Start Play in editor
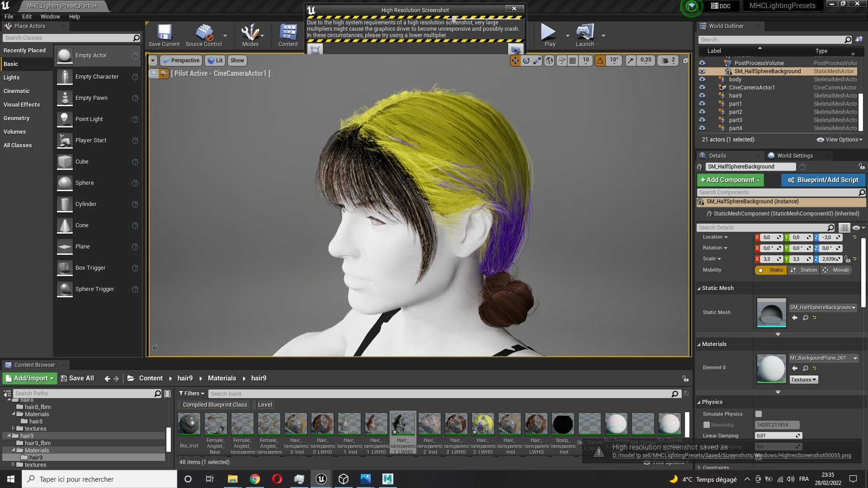The width and height of the screenshot is (868, 488). coord(549,35)
